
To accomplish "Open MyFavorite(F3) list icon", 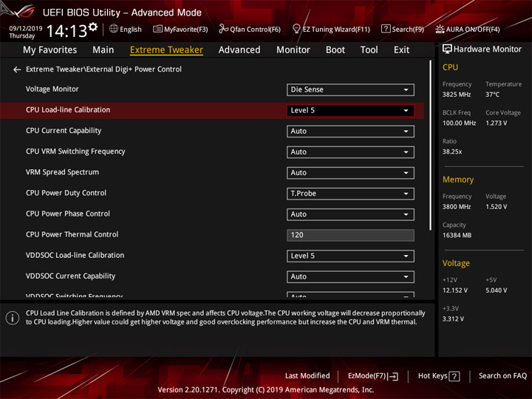I will [157, 29].
